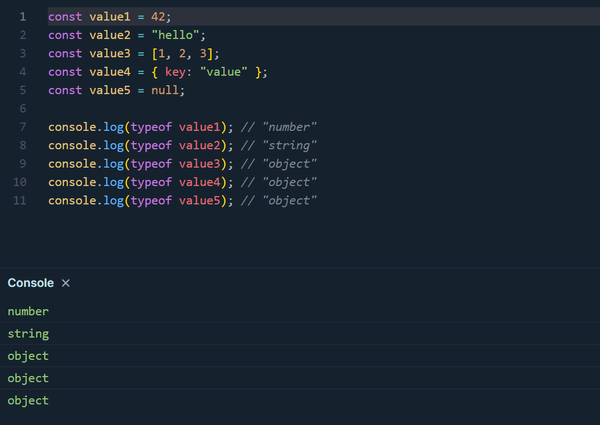Click the [1, 2, 3] array literal
This screenshot has height=425, width=600.
point(182,54)
